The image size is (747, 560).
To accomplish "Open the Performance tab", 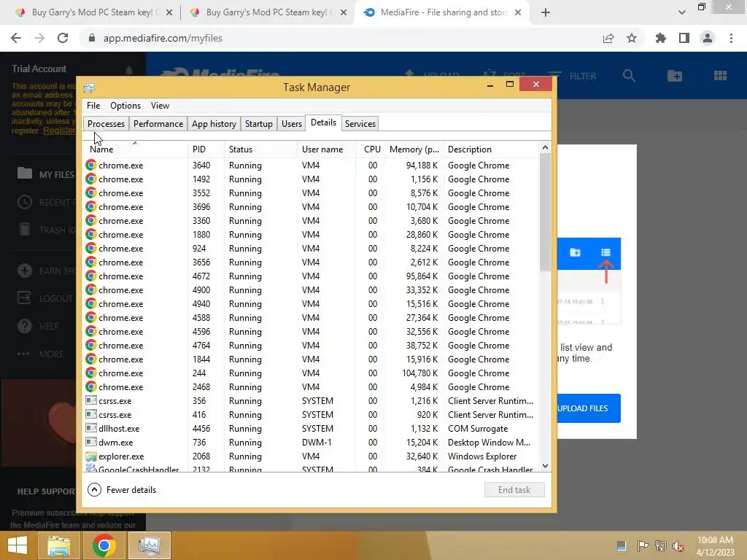I will click(x=158, y=124).
